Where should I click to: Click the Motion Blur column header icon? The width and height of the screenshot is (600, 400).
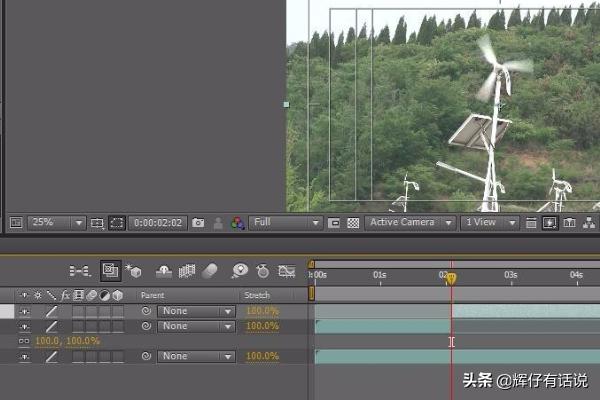point(91,295)
